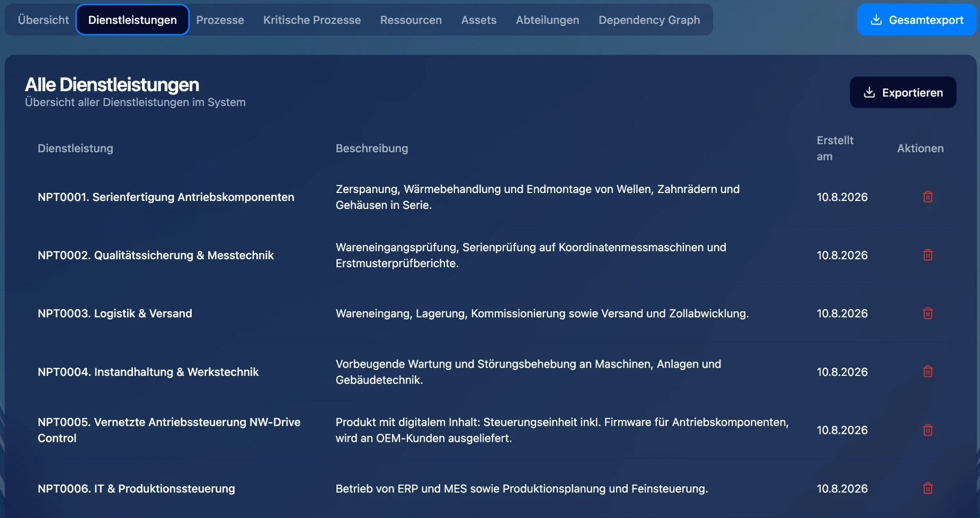
Task: Open the Übersicht tab
Action: pos(43,20)
